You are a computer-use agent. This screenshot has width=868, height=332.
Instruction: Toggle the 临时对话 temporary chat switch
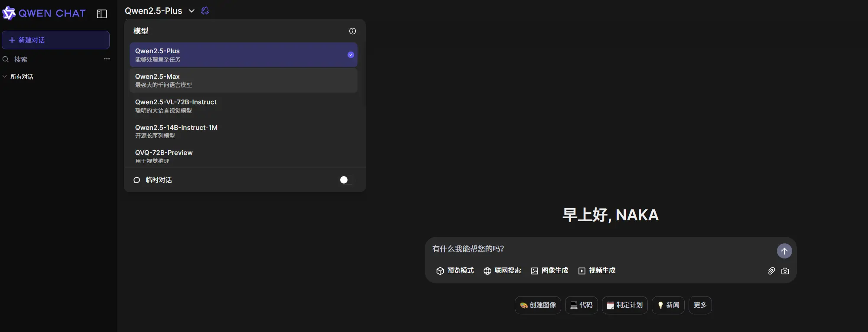[347, 180]
